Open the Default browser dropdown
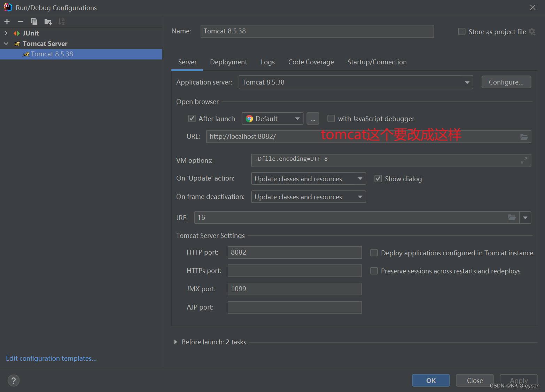 point(273,119)
